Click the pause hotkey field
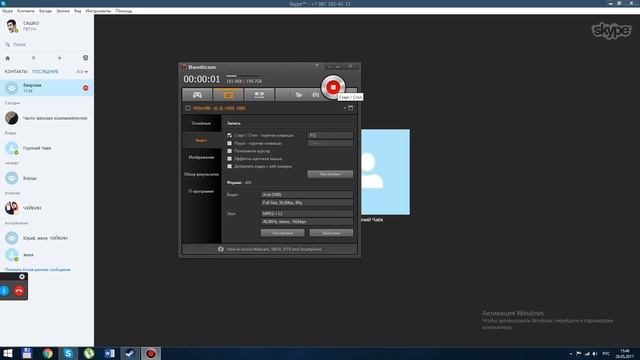640x360 pixels. pyautogui.click(x=330, y=143)
